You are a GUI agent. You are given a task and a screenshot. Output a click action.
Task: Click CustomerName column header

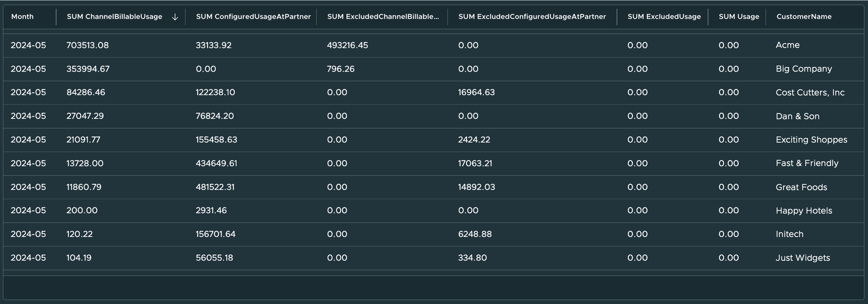point(804,17)
